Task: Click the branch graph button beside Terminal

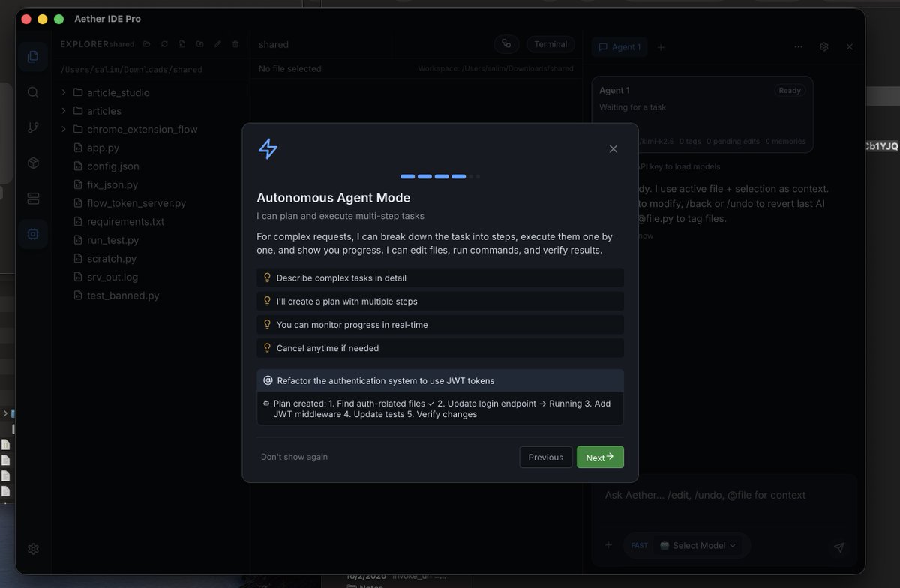Action: click(x=507, y=44)
